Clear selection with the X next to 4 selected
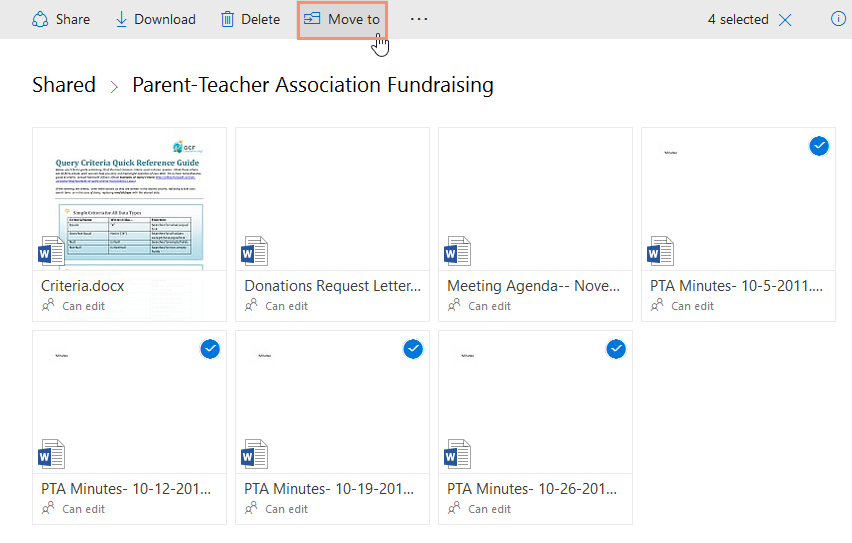Image resolution: width=852 pixels, height=543 pixels. coord(785,20)
